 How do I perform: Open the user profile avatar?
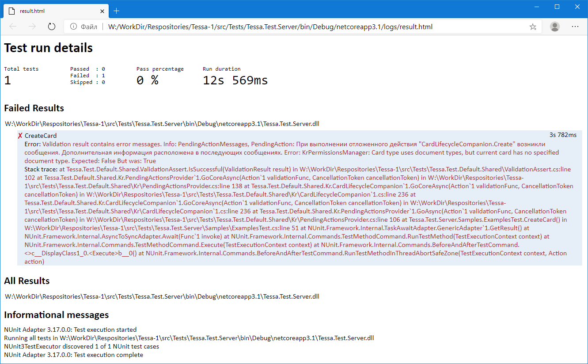[554, 27]
